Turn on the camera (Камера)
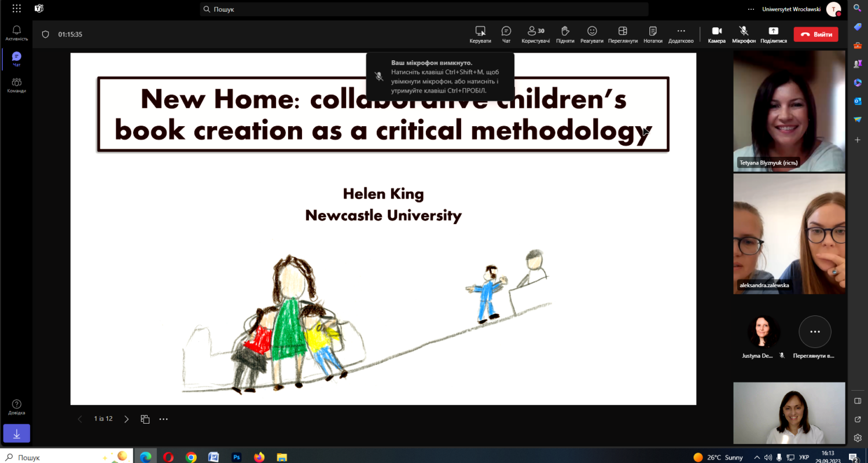 [x=716, y=34]
